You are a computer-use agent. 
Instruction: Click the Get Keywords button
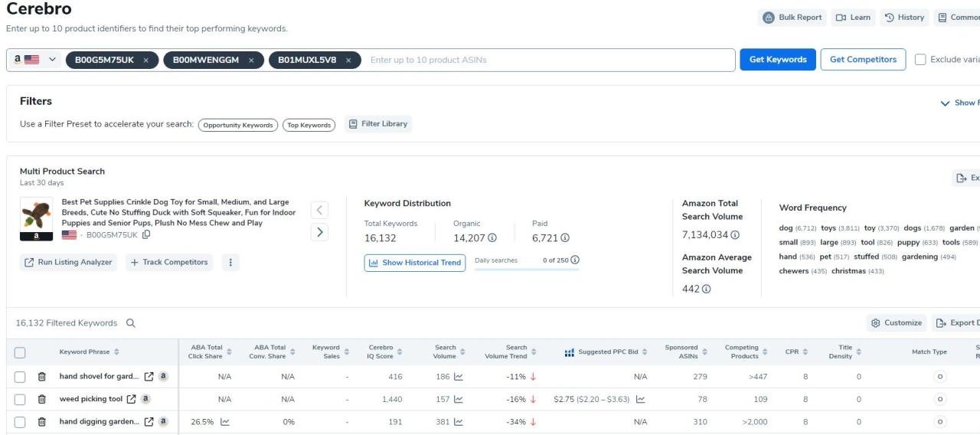(x=777, y=60)
